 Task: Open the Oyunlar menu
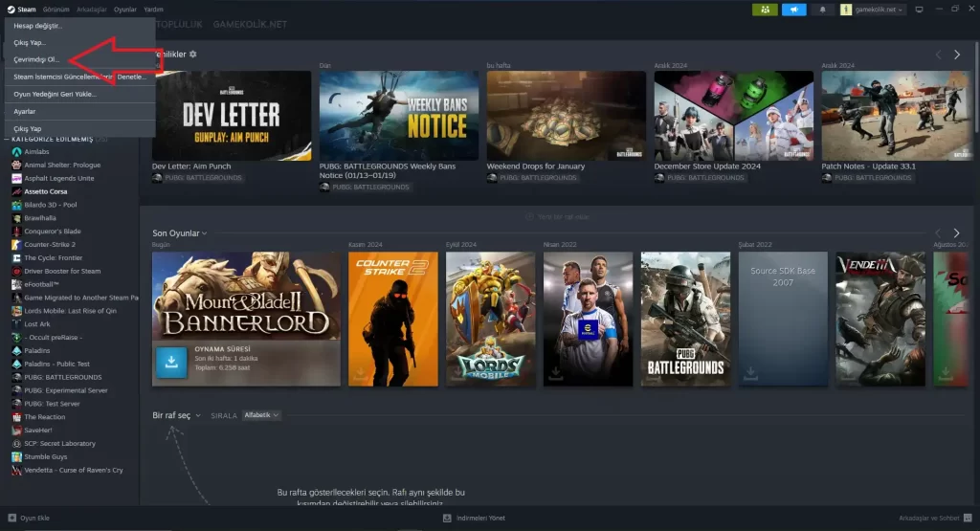[x=125, y=10]
